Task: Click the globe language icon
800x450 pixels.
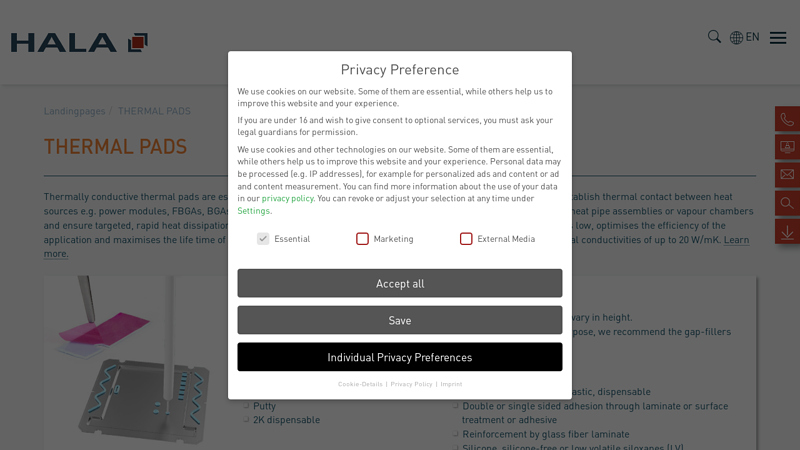Action: [737, 38]
